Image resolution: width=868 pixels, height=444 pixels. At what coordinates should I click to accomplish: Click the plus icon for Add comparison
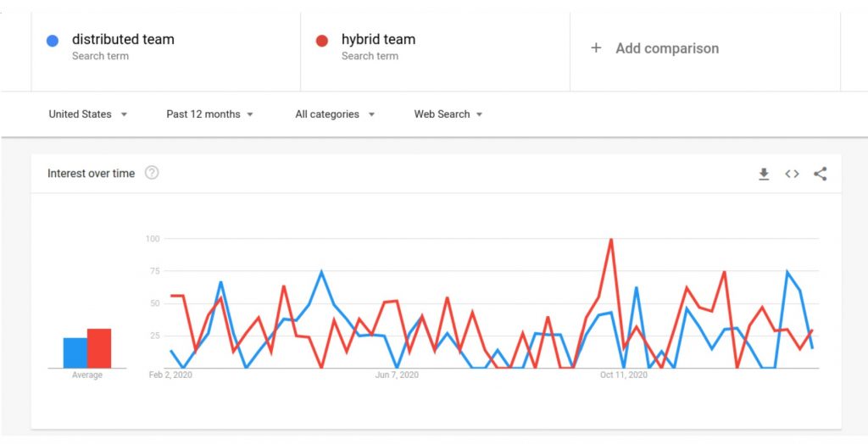[x=596, y=48]
